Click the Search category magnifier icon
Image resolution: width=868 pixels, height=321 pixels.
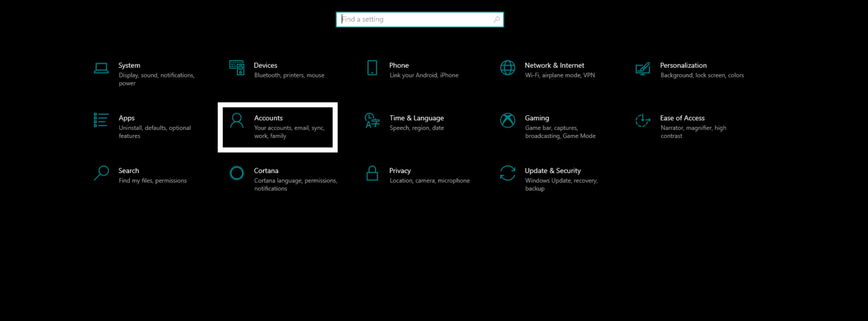[x=101, y=173]
